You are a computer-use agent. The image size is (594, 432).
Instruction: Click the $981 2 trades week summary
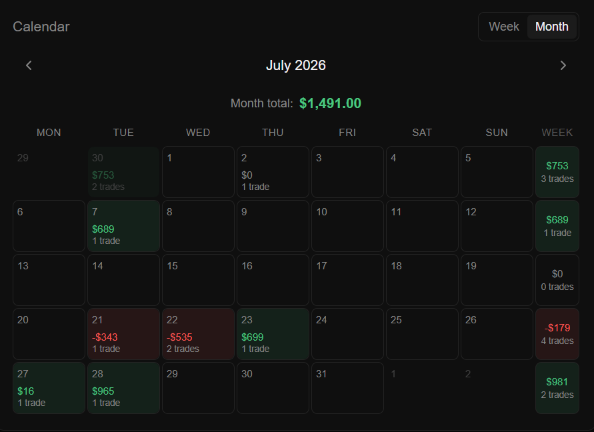pos(557,388)
